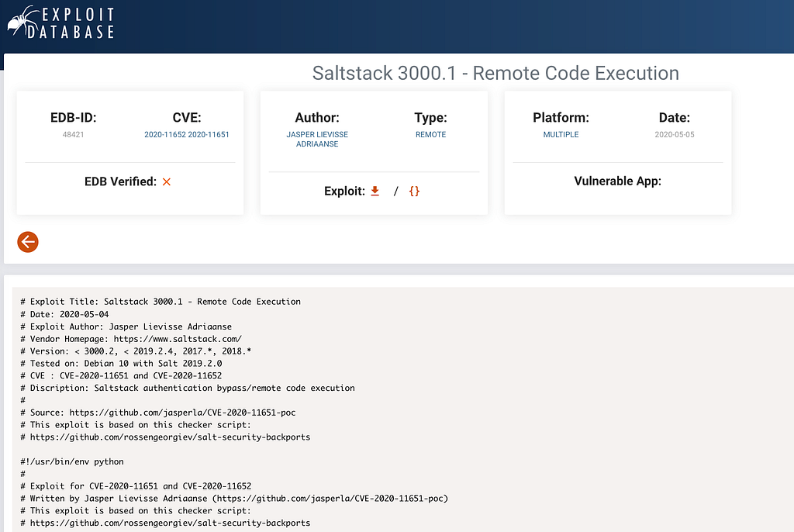Click the '# Exploit Author' code line

tap(126, 326)
